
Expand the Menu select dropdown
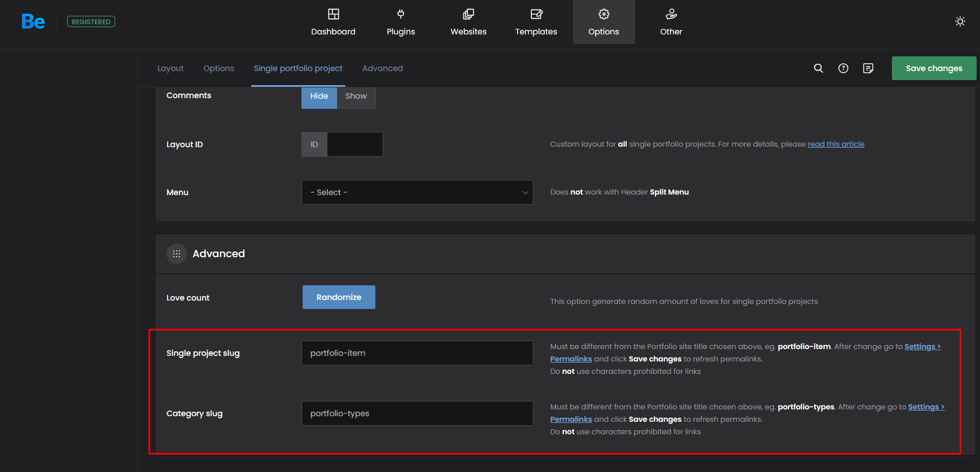click(417, 192)
